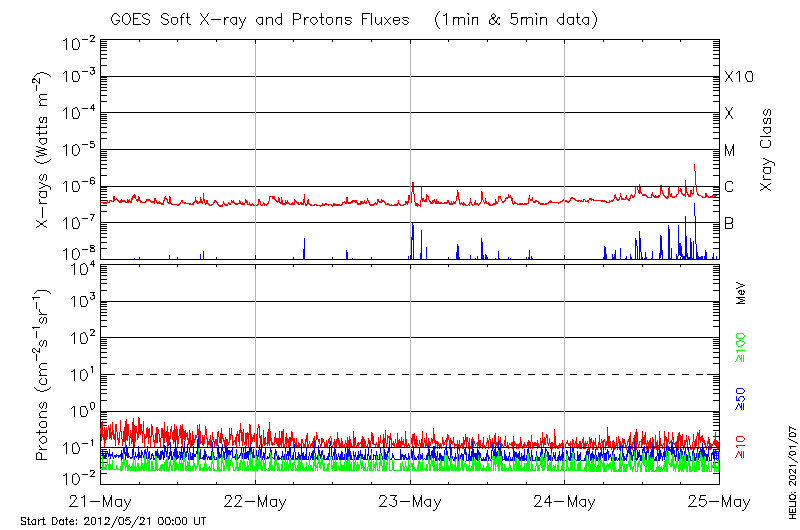Viewport: 800px width, 530px height.
Task: Click the 'Start Date: 2012/05/21 00:00 UT' text
Action: click(x=112, y=521)
